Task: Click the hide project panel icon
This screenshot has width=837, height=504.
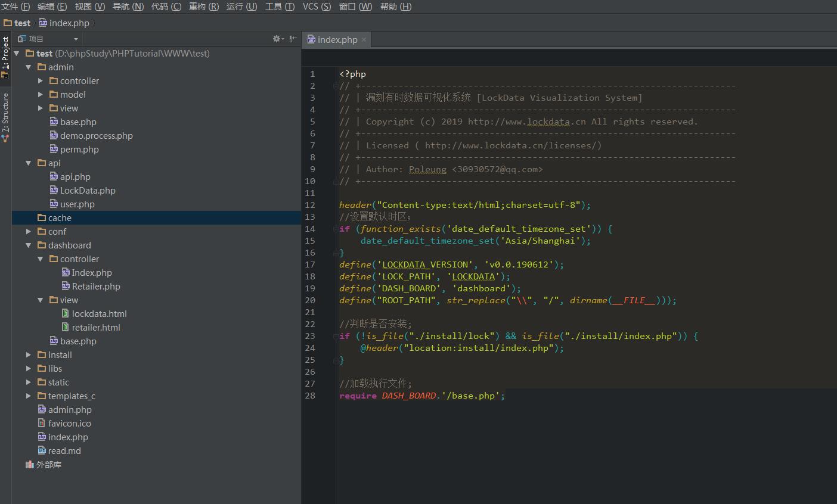Action: (293, 39)
